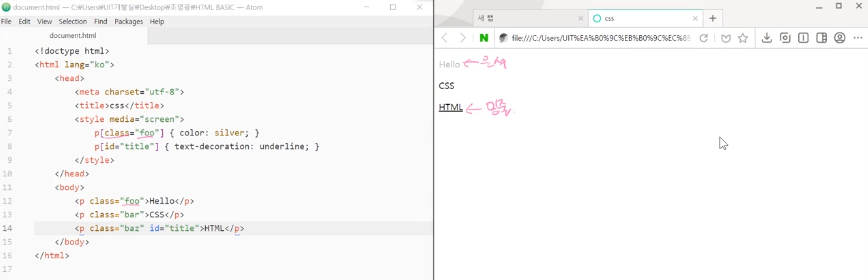Open the Selection menu
The height and width of the screenshot is (280, 868).
72,22
